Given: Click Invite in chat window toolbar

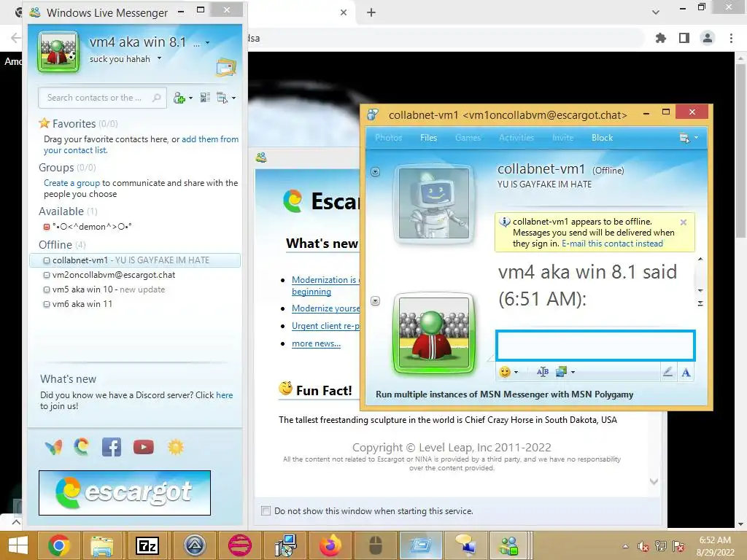Looking at the screenshot, I should tap(562, 138).
